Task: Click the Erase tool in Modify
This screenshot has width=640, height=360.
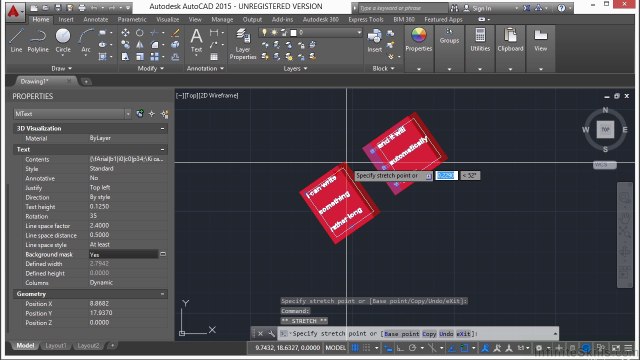Action: click(x=176, y=33)
